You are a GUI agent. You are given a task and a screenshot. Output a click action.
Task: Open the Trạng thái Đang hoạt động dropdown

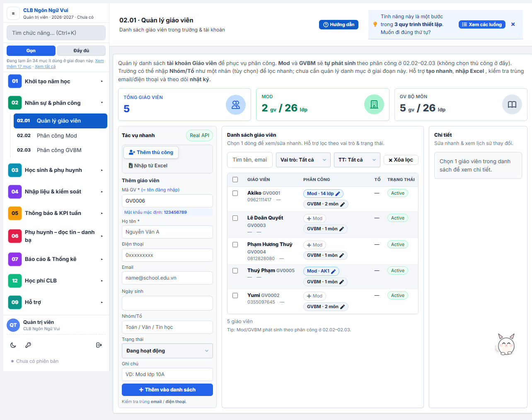point(167,351)
